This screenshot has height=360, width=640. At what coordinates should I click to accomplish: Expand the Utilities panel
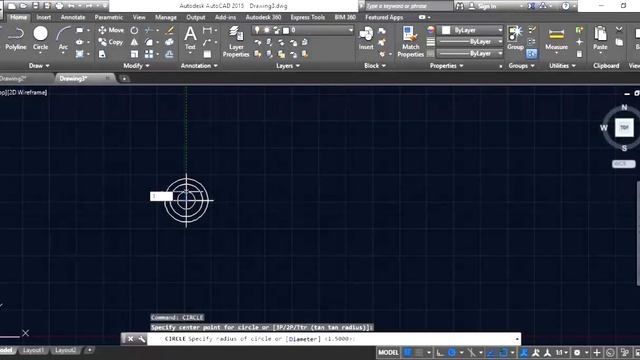562,66
